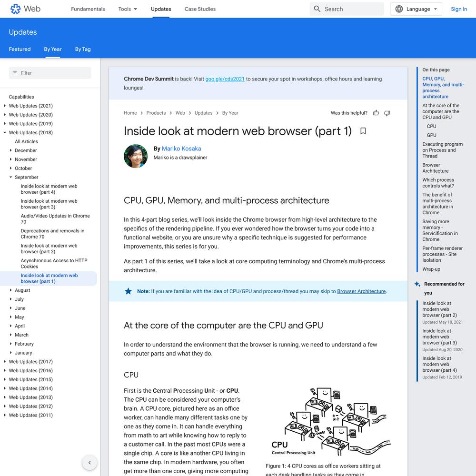The height and width of the screenshot is (476, 476).
Task: Open Asynchronous Access to HTTP Cookies
Action: [54, 264]
